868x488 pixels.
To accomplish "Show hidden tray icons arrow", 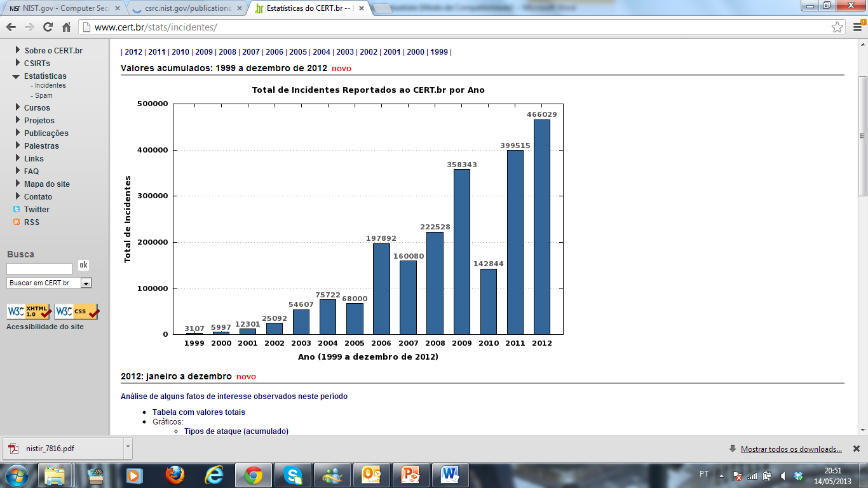I will 721,475.
